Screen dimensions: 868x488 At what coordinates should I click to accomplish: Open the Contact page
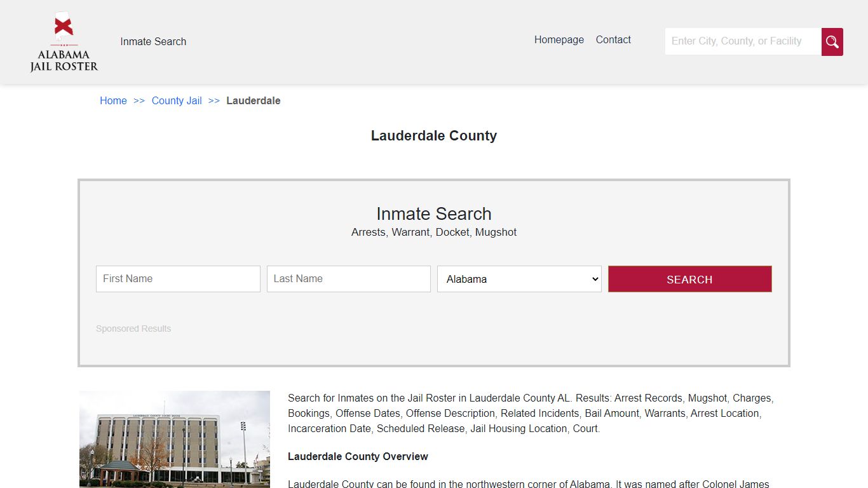tap(613, 39)
